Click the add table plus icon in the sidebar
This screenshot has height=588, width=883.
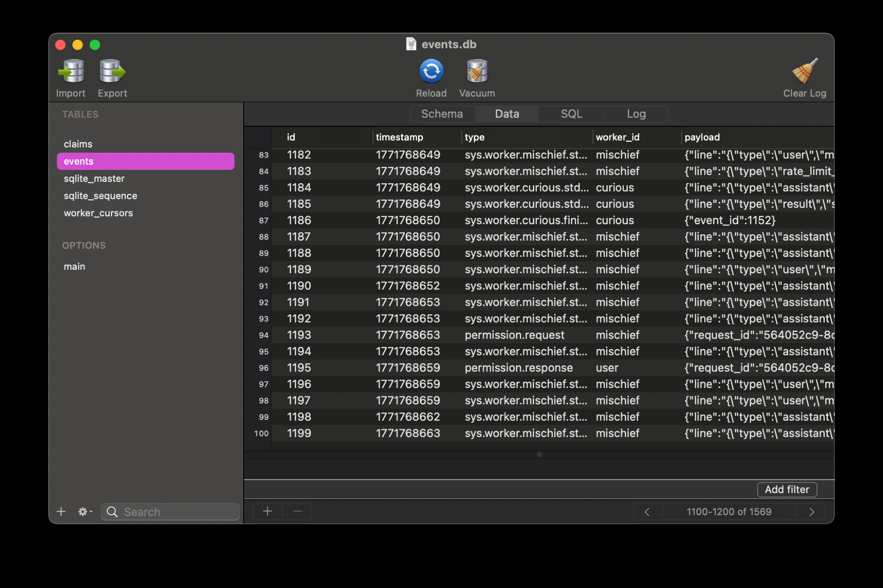[61, 512]
